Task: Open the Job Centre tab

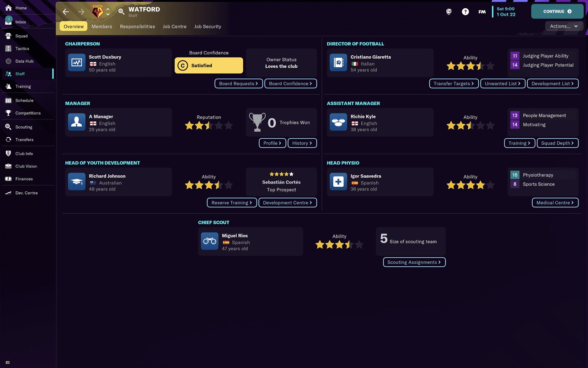Action: click(174, 26)
